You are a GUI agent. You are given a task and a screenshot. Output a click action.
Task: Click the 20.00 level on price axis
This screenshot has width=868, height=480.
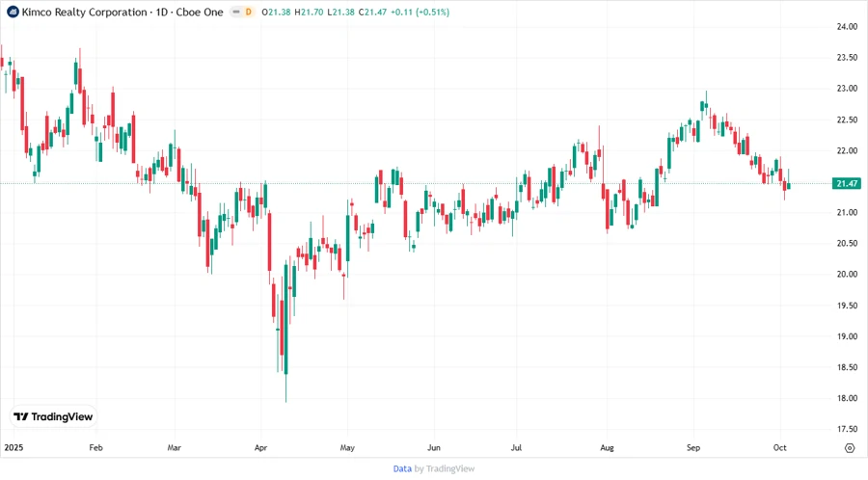[847, 275]
